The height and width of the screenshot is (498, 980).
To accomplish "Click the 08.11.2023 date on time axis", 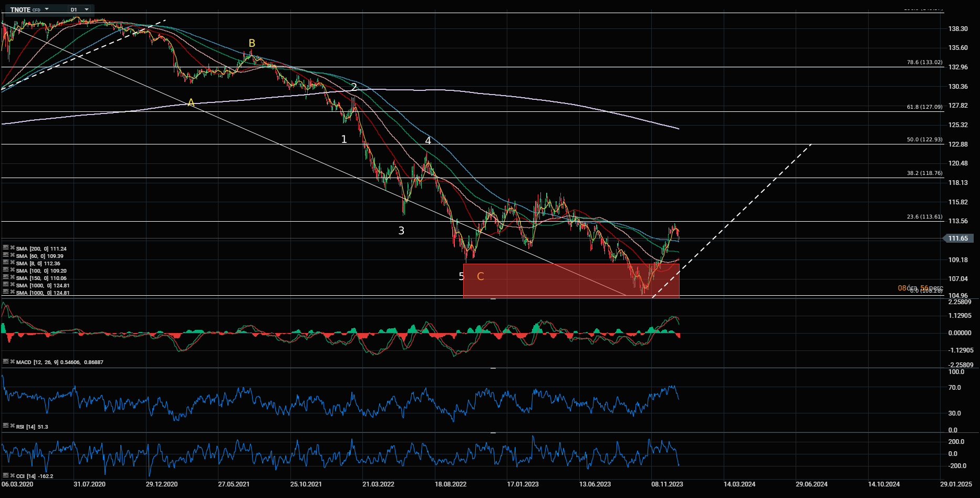I will pos(667,484).
